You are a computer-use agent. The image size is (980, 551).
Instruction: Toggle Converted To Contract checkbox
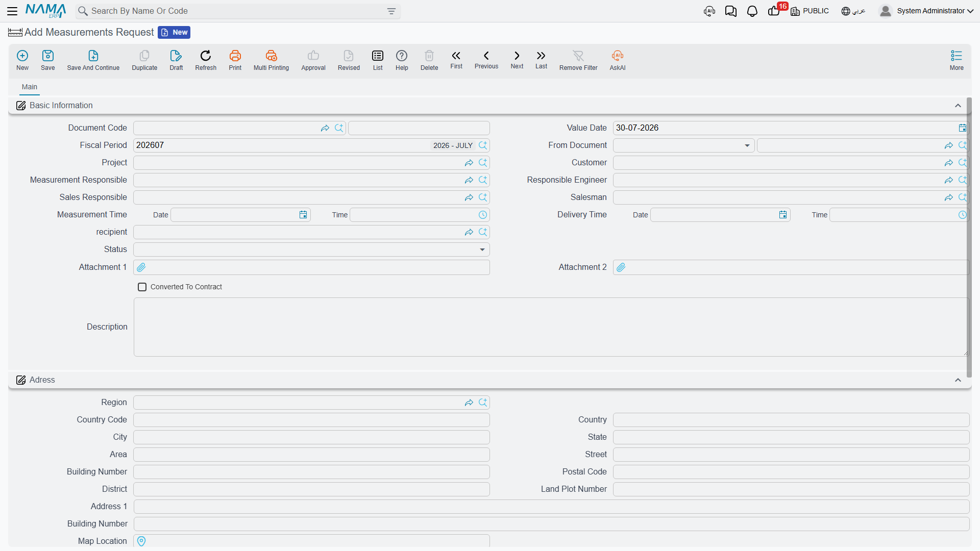coord(142,287)
